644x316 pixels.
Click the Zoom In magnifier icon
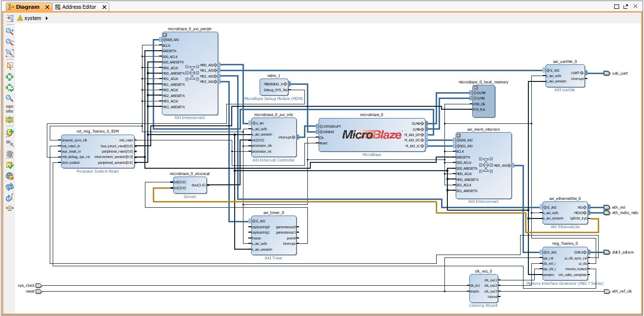(x=9, y=31)
